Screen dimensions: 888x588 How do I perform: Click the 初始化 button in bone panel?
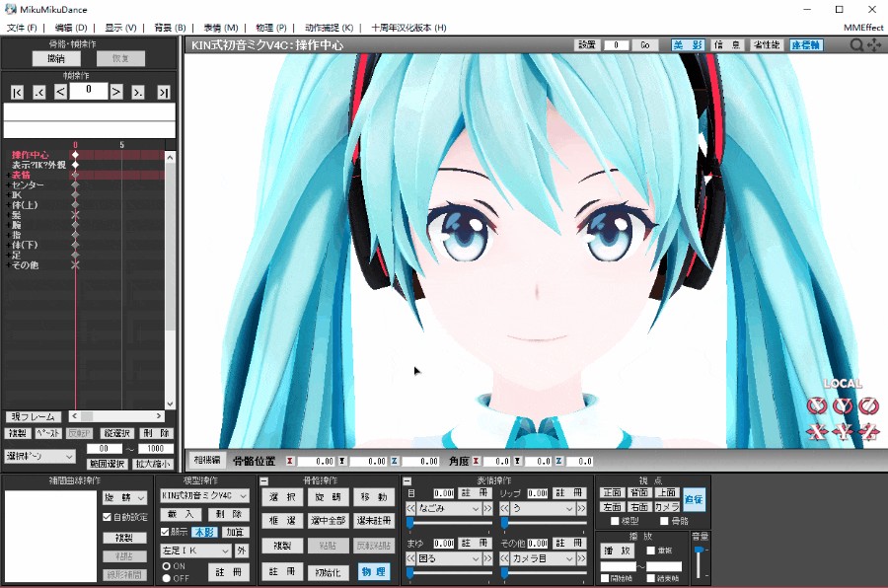(328, 572)
